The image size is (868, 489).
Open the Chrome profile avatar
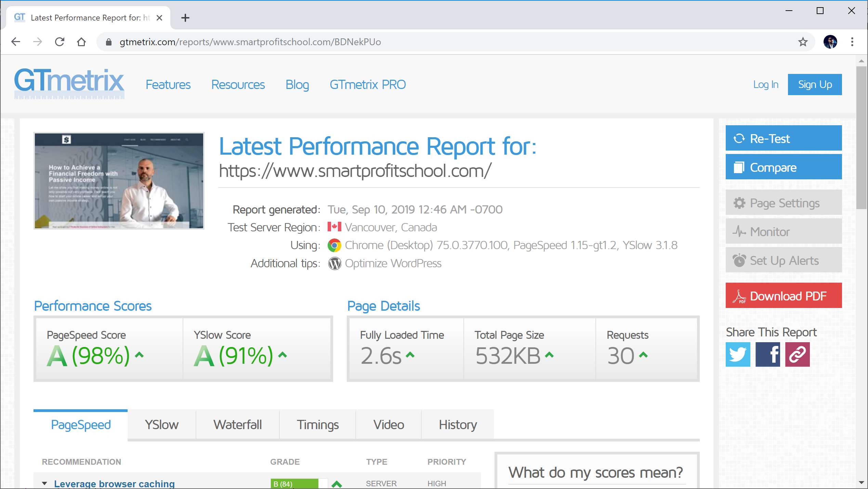(830, 42)
